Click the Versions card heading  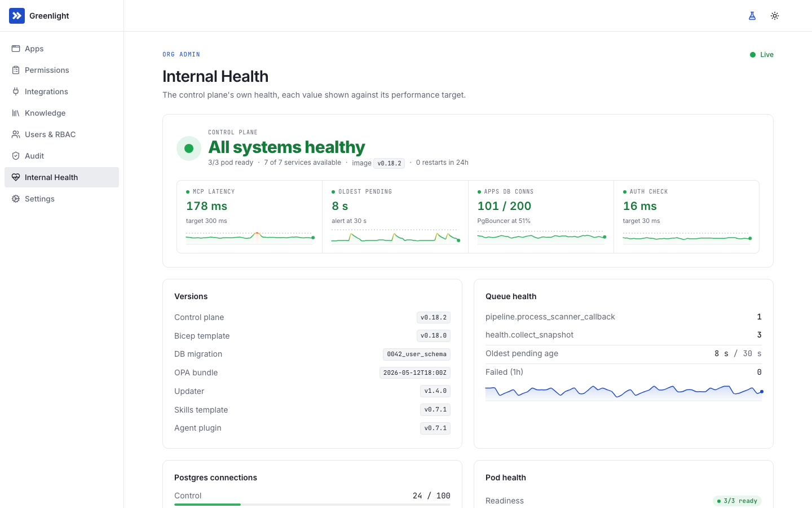tap(191, 296)
